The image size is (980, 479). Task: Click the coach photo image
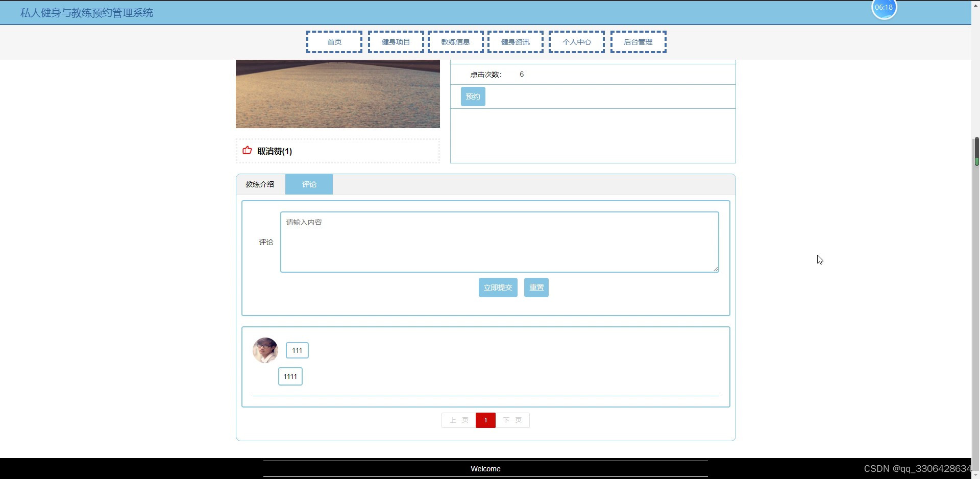[x=338, y=94]
